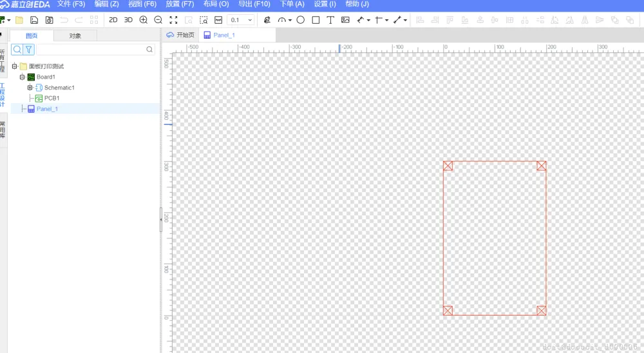This screenshot has width=644, height=353.
Task: Click the send-to-back layers icon
Action: click(x=630, y=20)
